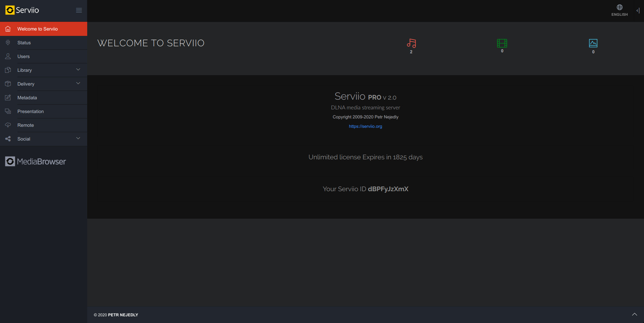Open the Metadata menu item
The height and width of the screenshot is (323, 644).
click(44, 98)
